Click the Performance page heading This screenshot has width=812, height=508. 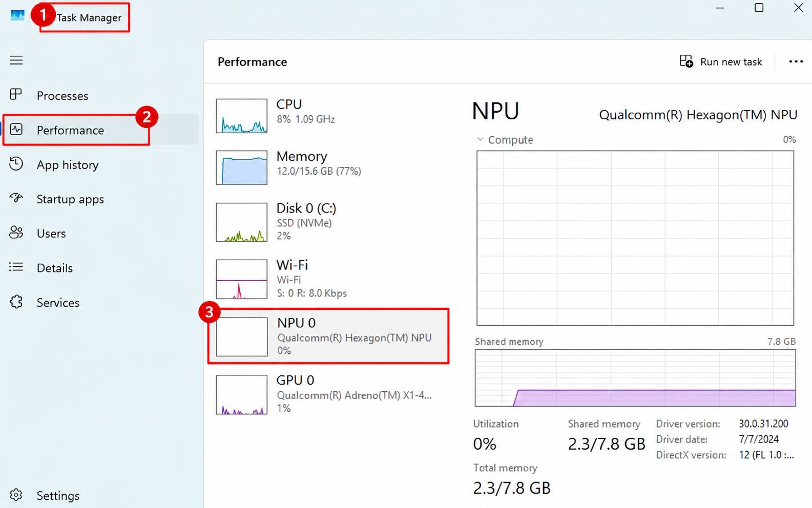252,62
